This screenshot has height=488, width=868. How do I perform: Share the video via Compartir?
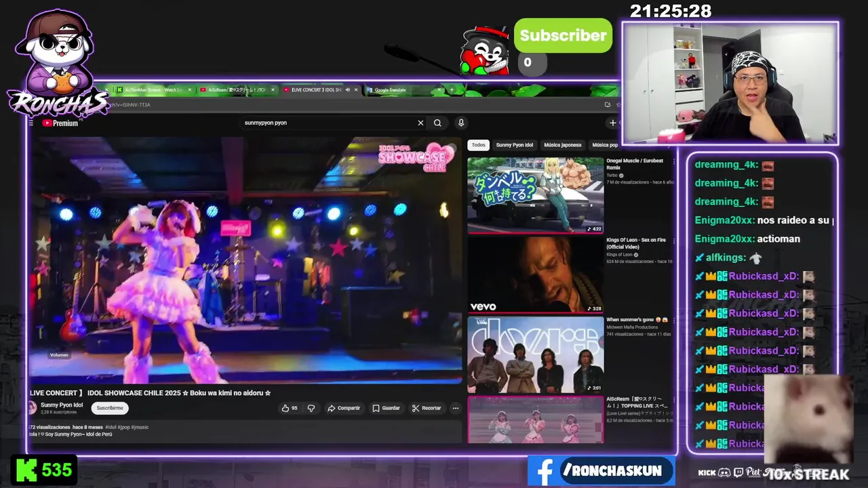point(344,408)
